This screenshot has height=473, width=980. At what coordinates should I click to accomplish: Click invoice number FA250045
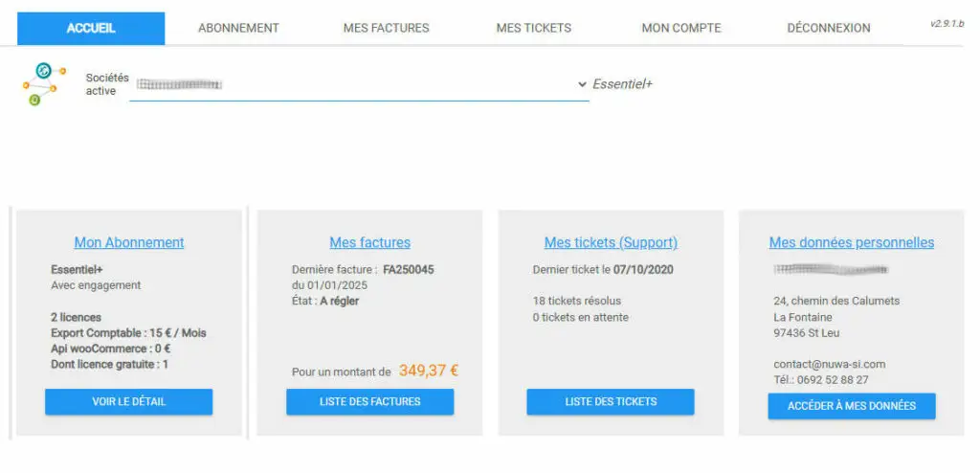click(409, 270)
